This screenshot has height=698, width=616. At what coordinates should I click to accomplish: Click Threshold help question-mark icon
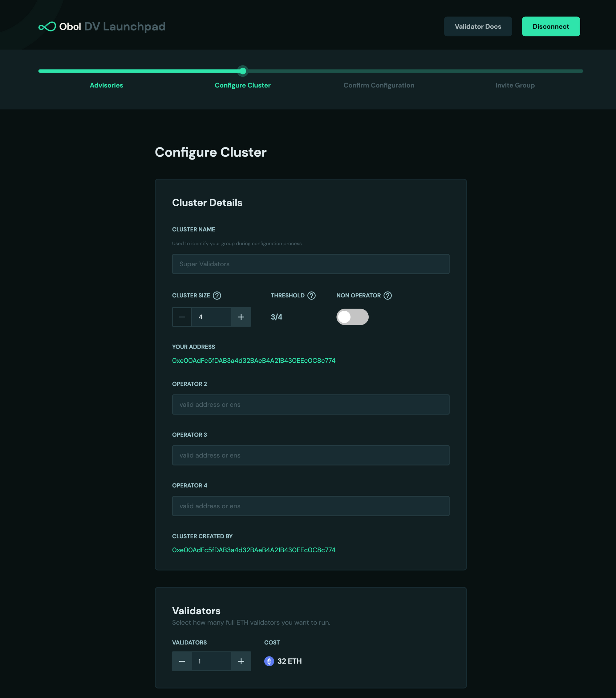(311, 295)
